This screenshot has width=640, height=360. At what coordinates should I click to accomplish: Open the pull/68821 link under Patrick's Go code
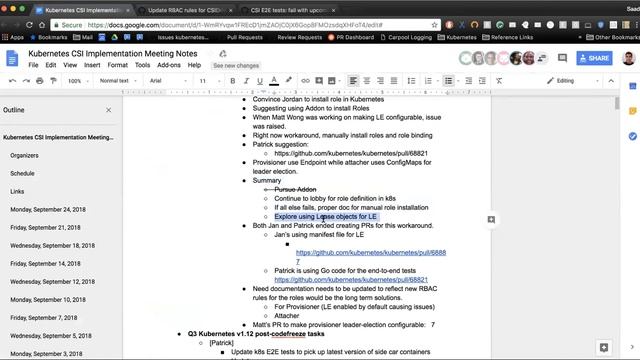click(x=351, y=280)
